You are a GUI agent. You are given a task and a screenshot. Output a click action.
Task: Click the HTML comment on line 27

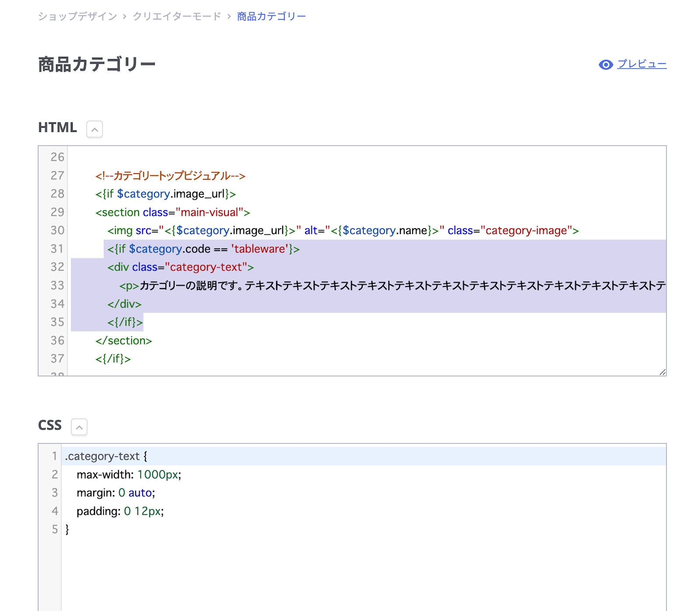(170, 176)
